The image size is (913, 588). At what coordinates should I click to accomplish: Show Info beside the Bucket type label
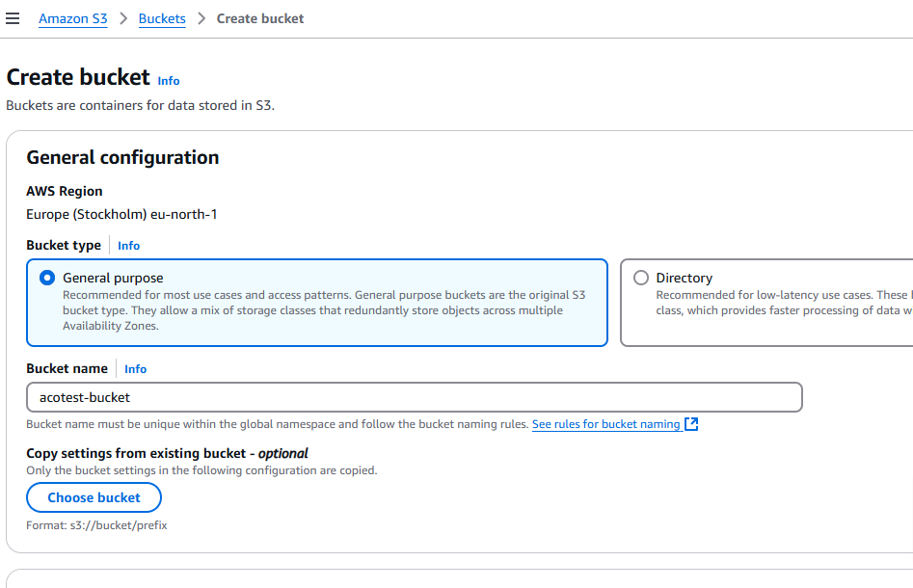[x=129, y=246]
